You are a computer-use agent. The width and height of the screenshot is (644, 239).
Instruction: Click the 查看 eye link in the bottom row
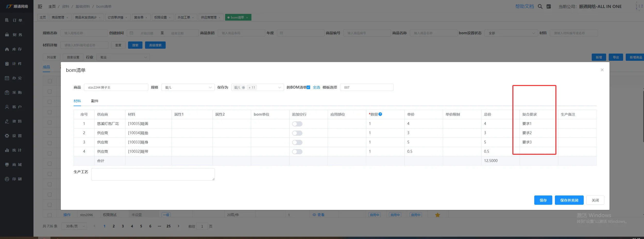[x=318, y=215]
